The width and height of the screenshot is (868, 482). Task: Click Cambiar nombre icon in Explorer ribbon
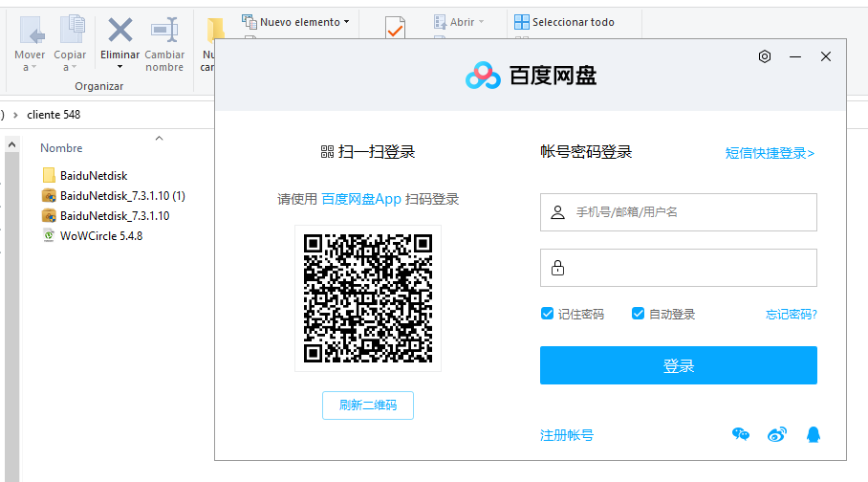click(x=164, y=30)
